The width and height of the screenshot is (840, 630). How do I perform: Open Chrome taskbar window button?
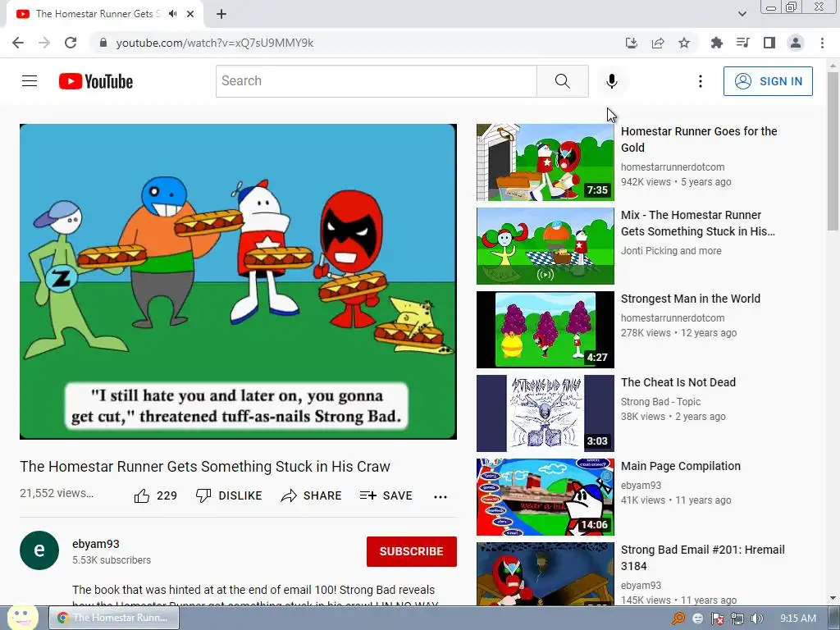point(114,618)
